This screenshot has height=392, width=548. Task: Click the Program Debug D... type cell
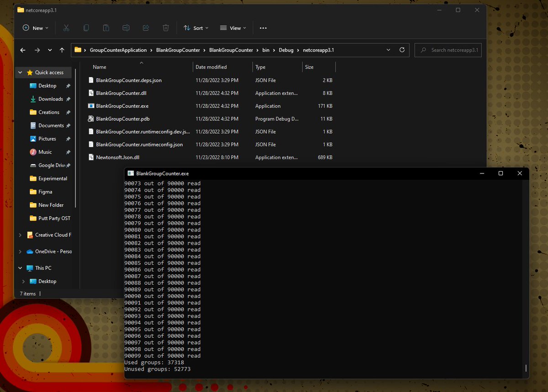tap(277, 119)
